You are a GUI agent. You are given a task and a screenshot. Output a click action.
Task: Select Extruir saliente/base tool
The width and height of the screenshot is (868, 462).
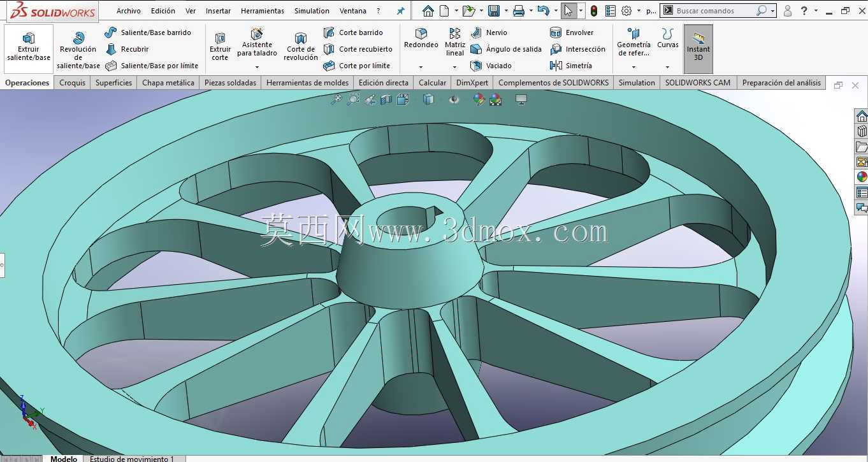pyautogui.click(x=29, y=48)
